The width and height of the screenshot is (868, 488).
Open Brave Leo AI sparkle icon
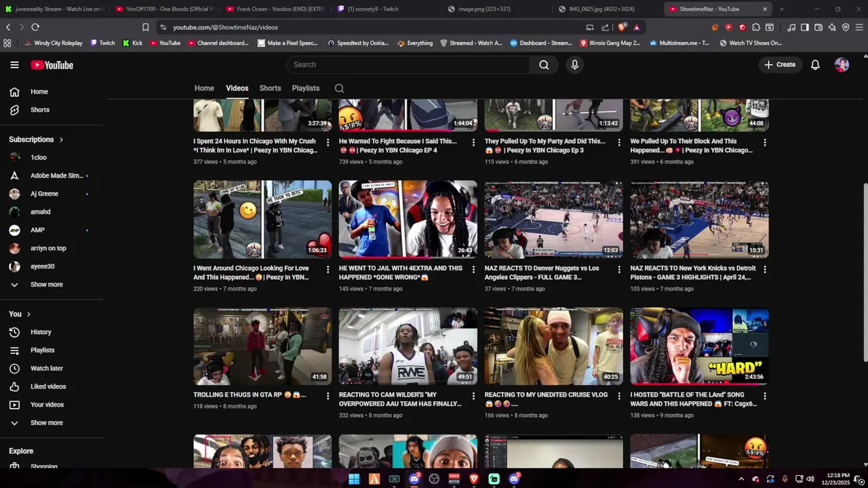pos(832,27)
